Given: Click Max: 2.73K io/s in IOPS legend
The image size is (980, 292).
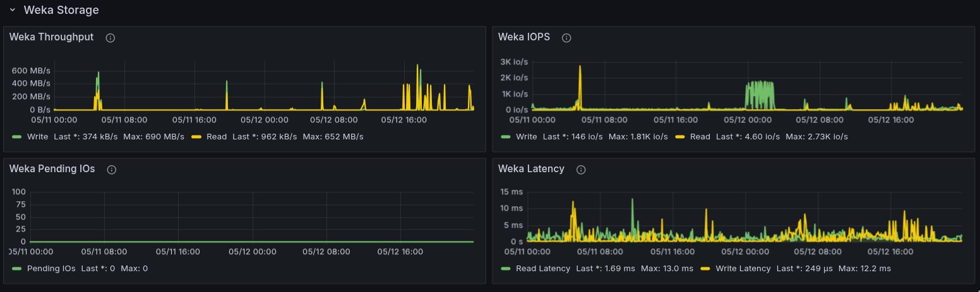Looking at the screenshot, I should [x=817, y=137].
